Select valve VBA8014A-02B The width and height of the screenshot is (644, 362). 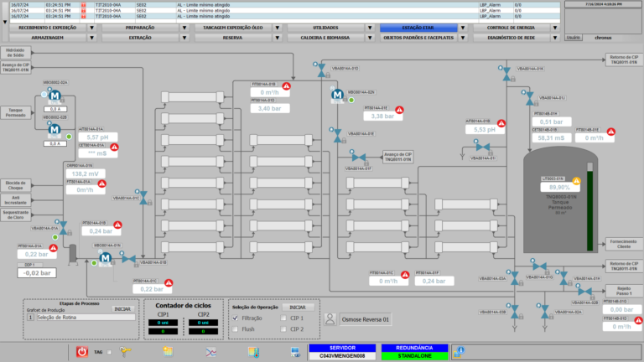(x=584, y=292)
